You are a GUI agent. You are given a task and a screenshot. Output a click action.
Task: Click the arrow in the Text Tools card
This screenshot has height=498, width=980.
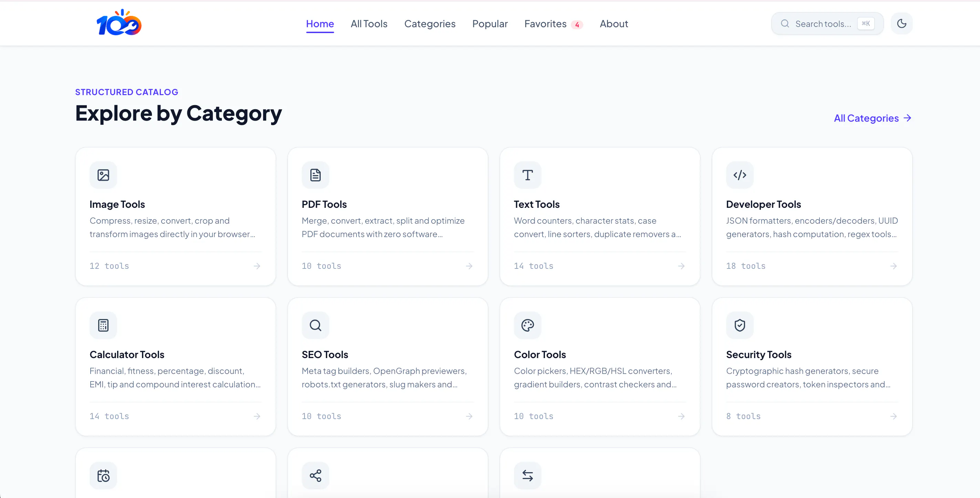click(x=681, y=266)
